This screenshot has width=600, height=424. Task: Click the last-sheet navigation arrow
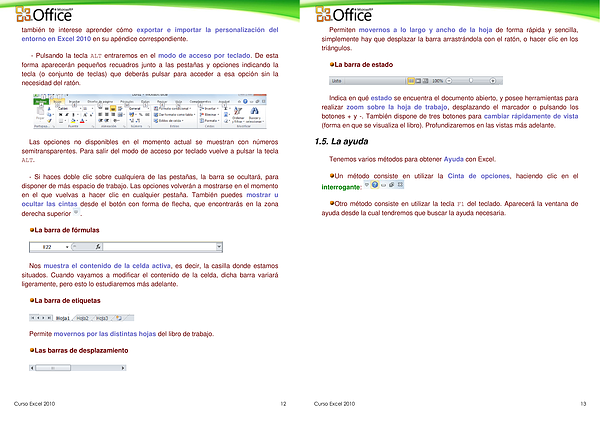coord(49,318)
